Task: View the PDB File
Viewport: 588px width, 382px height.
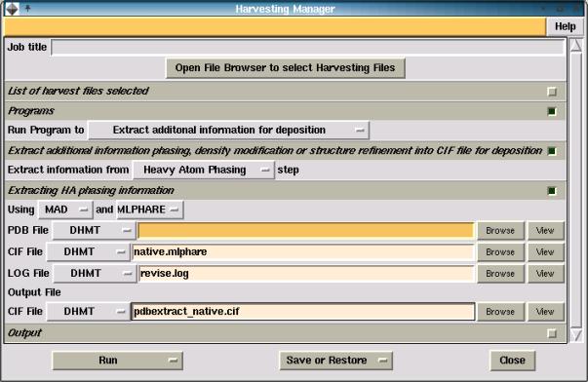Action: click(545, 231)
